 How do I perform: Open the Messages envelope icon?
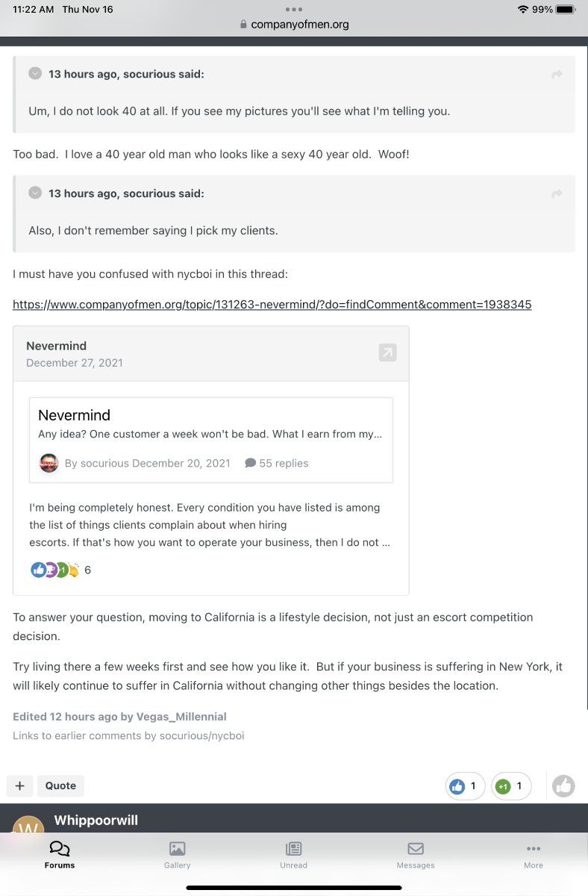pyautogui.click(x=416, y=849)
